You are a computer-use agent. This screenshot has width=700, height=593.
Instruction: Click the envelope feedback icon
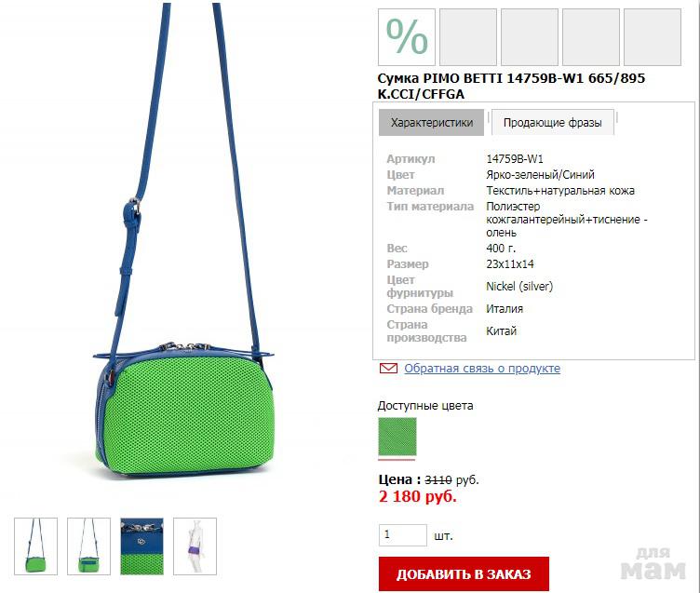[388, 369]
